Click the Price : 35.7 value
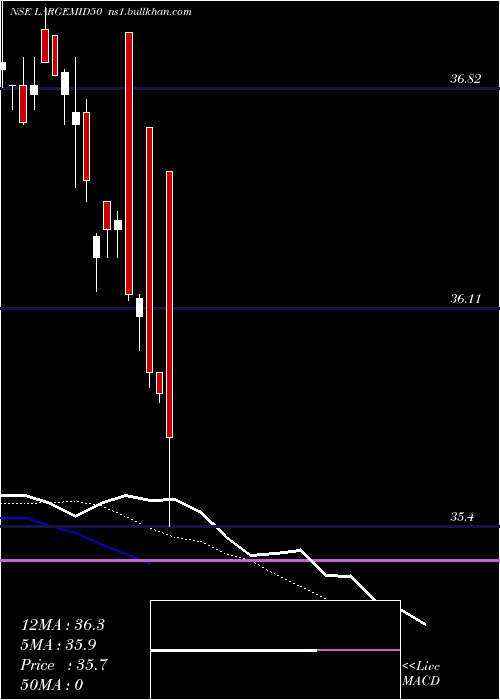The image size is (500, 700). click(x=64, y=665)
